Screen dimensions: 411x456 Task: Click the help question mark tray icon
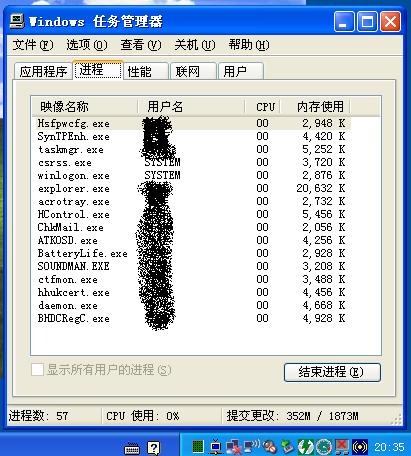click(154, 448)
